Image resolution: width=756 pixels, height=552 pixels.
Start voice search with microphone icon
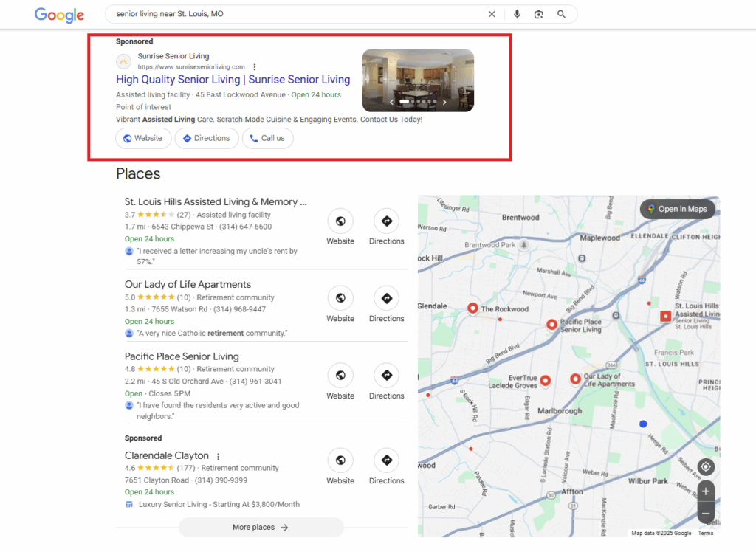pyautogui.click(x=517, y=14)
